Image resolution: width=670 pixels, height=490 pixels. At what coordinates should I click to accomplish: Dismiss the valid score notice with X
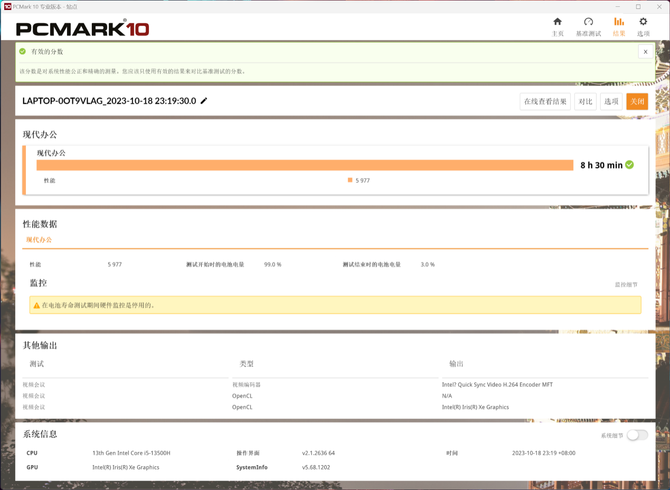(x=646, y=52)
